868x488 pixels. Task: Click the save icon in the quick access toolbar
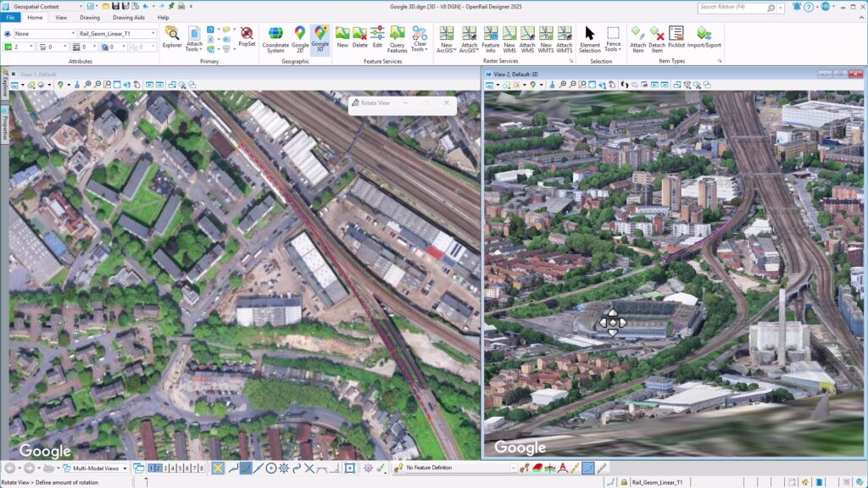[115, 6]
